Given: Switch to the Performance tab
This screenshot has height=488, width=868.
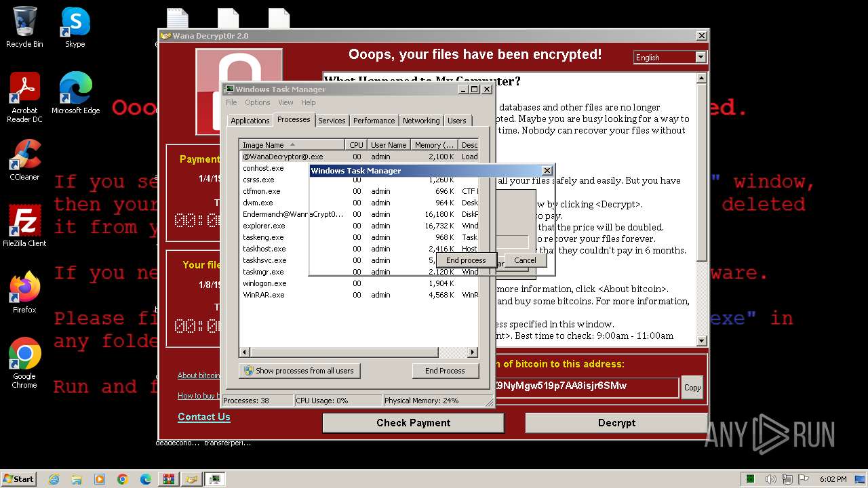Looking at the screenshot, I should coord(374,121).
